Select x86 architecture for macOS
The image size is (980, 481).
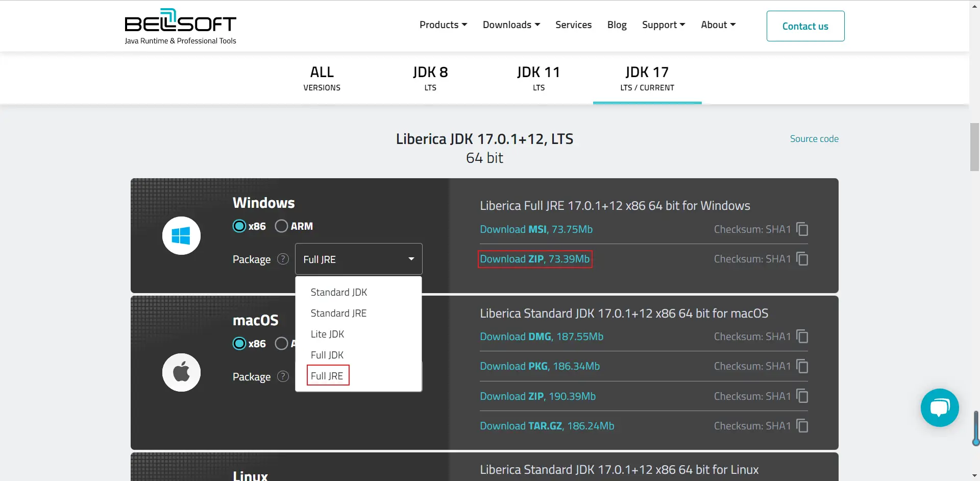coord(239,344)
